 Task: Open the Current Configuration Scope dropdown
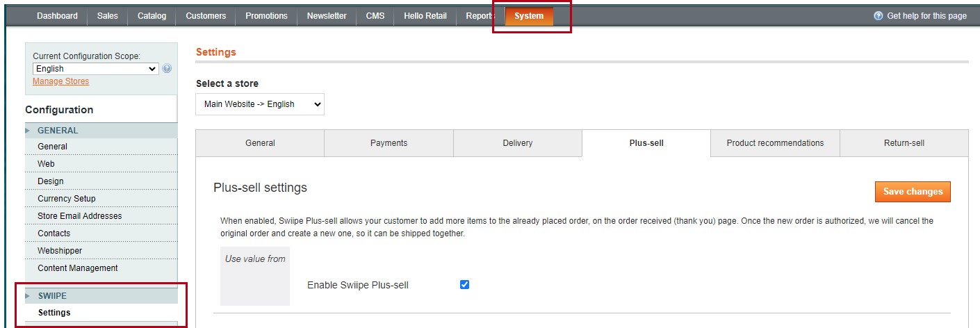tap(96, 69)
